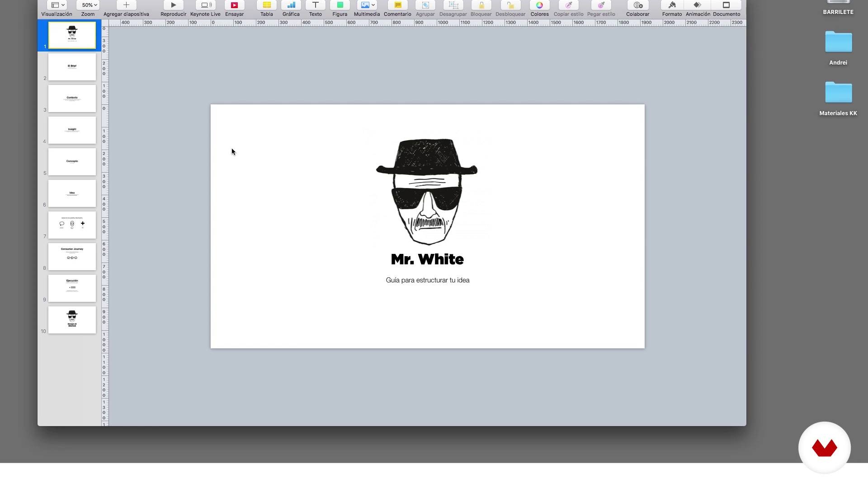Select slide 5 Concepto thumbnail
868x488 pixels.
click(72, 162)
